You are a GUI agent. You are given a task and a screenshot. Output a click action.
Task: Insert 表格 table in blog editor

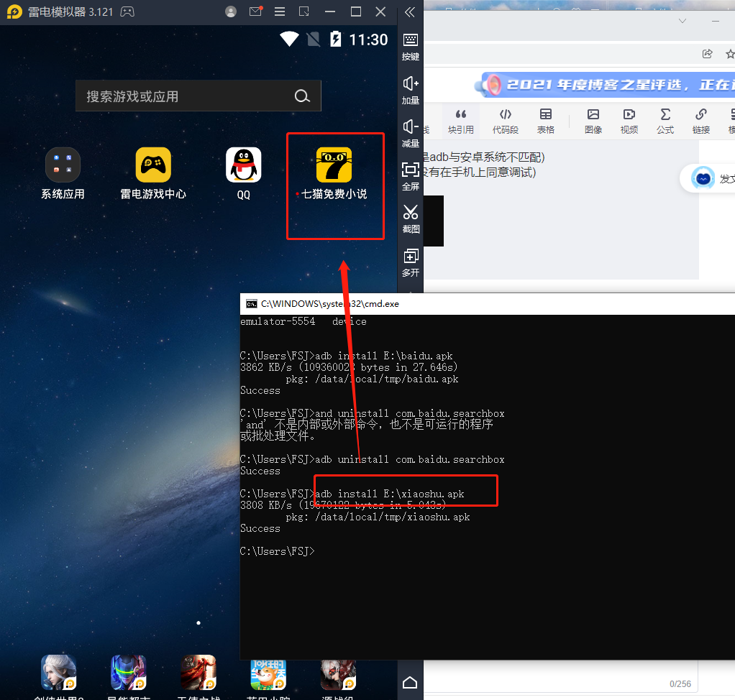pos(546,121)
